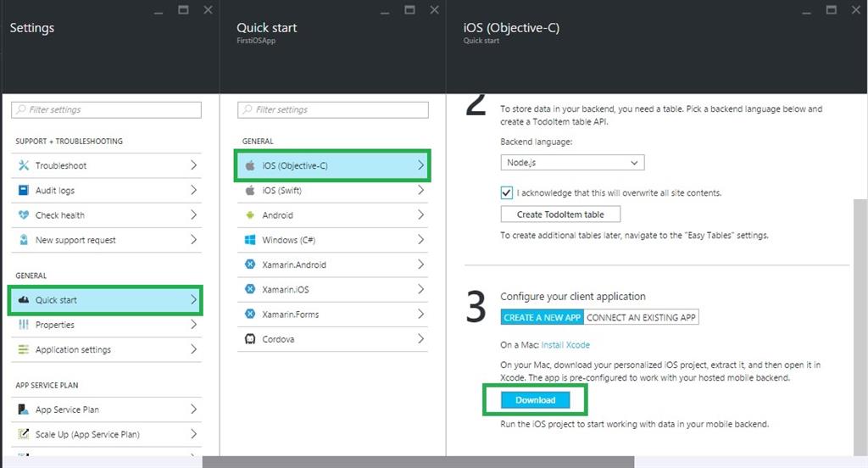This screenshot has height=468, width=868.
Task: Switch to CONNECT AN EXISTING APP tab
Action: pos(641,317)
